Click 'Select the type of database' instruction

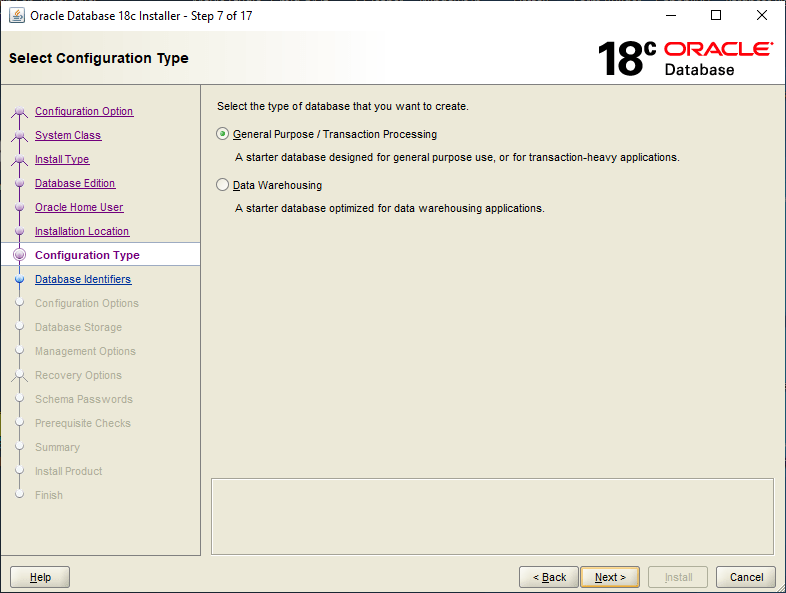[x=343, y=106]
